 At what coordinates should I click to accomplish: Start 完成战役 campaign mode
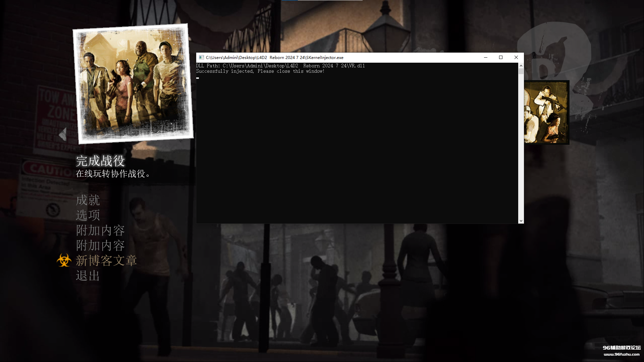point(100,161)
